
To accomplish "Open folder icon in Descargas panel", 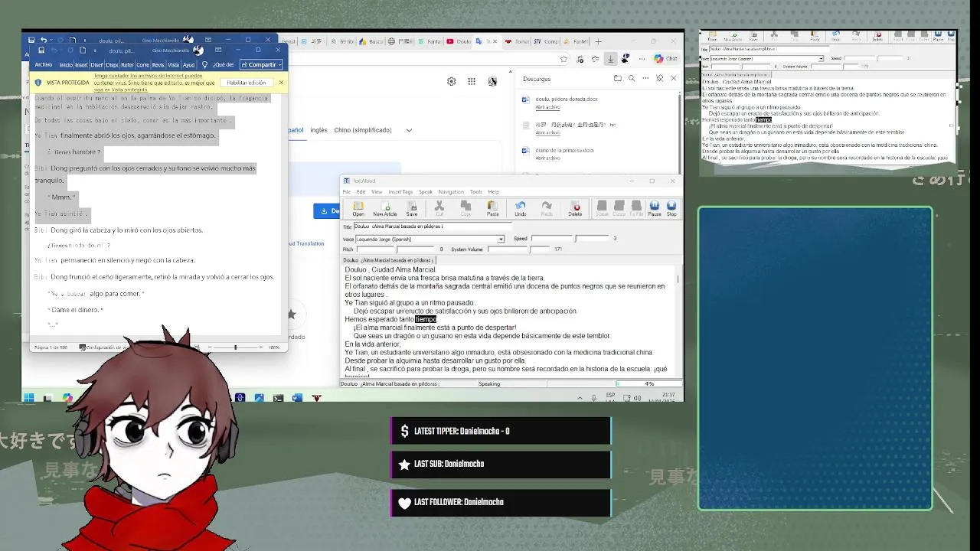I will tap(617, 78).
